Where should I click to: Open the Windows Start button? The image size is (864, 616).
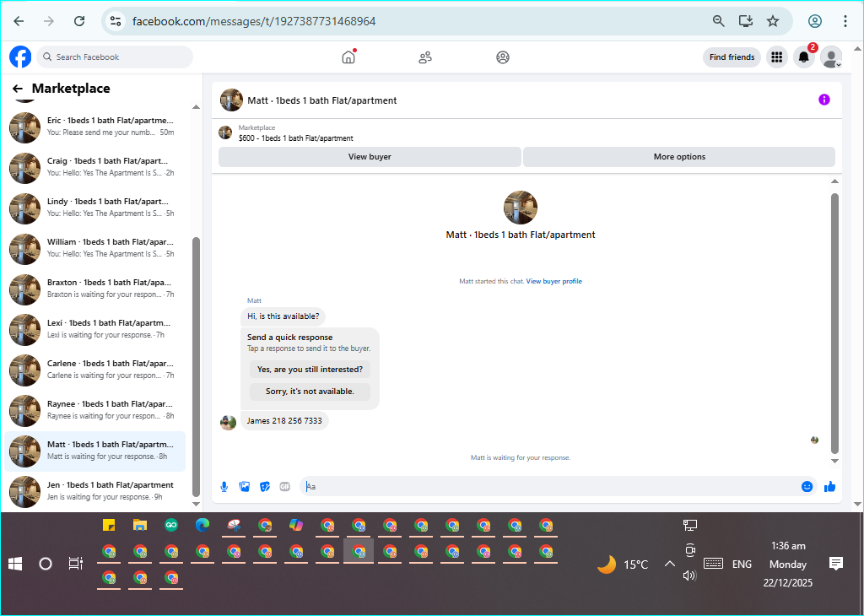[15, 564]
